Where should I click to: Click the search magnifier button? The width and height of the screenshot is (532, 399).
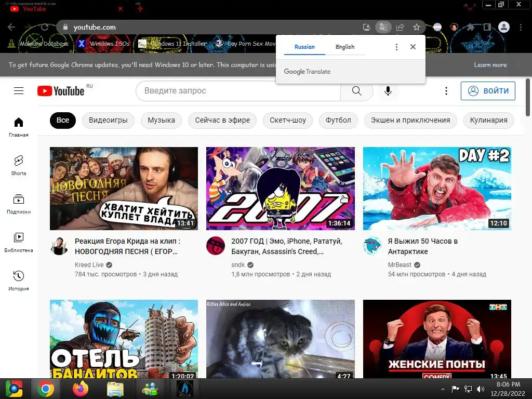coord(356,91)
